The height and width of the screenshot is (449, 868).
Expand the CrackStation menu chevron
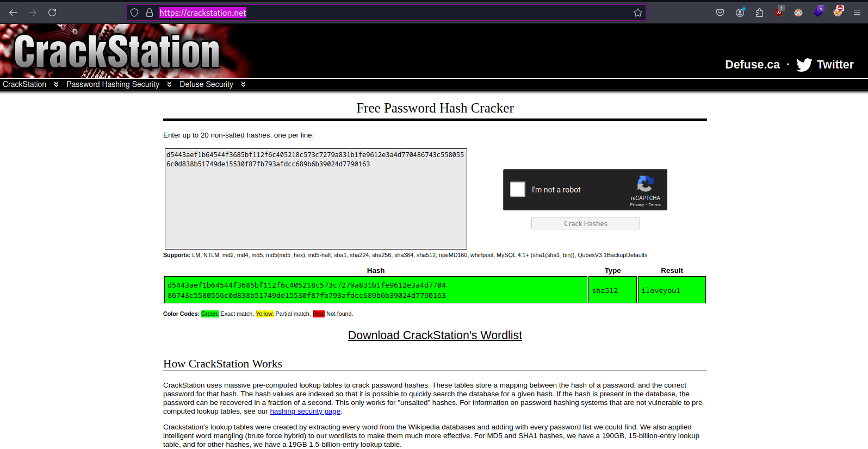(x=56, y=84)
